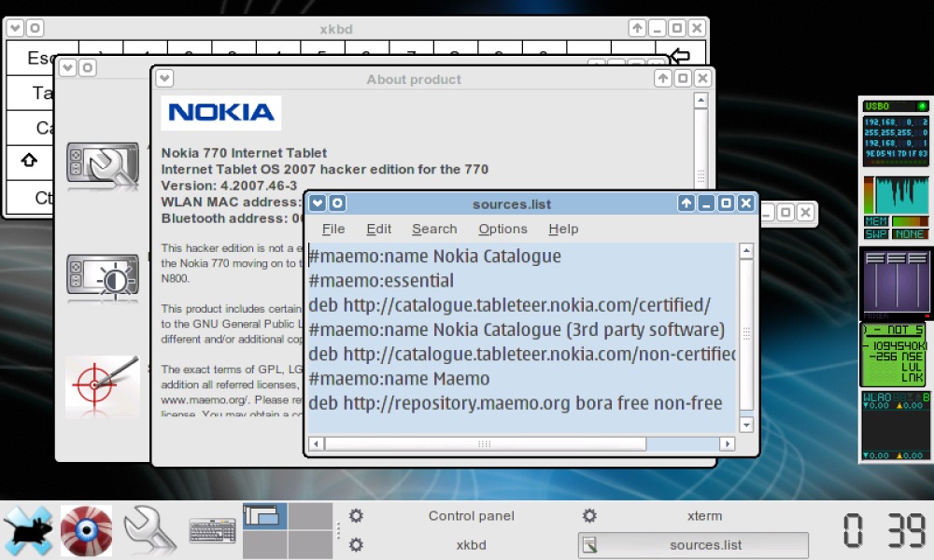The height and width of the screenshot is (560, 934).
Task: Click the '#maemo:name Maemo' line
Action: click(x=399, y=379)
